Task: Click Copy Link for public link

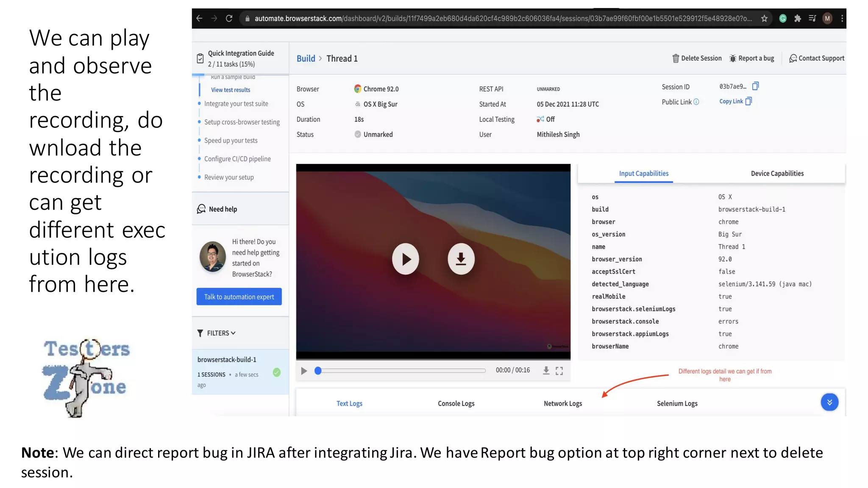Action: [x=735, y=101]
